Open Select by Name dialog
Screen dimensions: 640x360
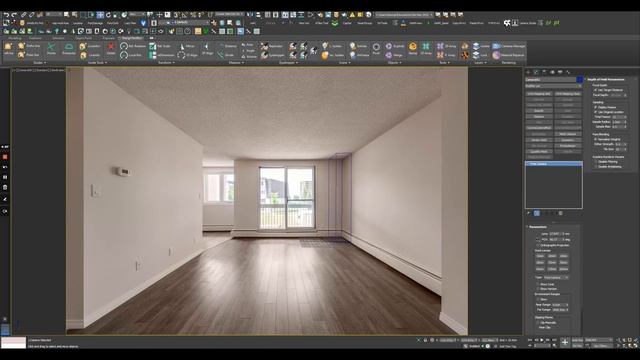[74, 15]
